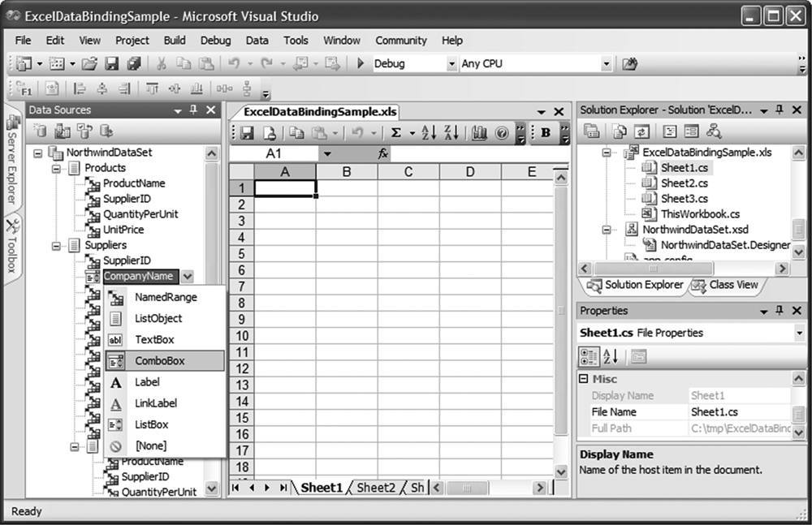Select the UnitPrice field under Products
The height and width of the screenshot is (525, 812).
click(x=123, y=230)
